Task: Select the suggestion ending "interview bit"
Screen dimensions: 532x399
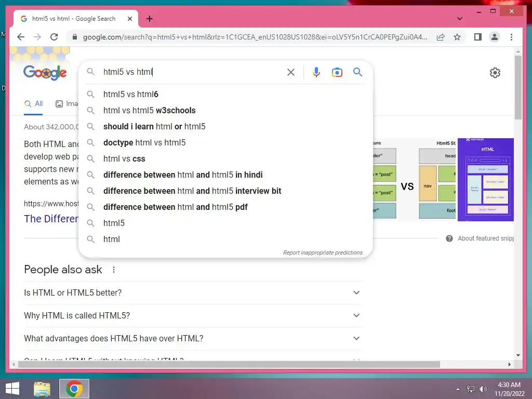Action: tap(225, 191)
